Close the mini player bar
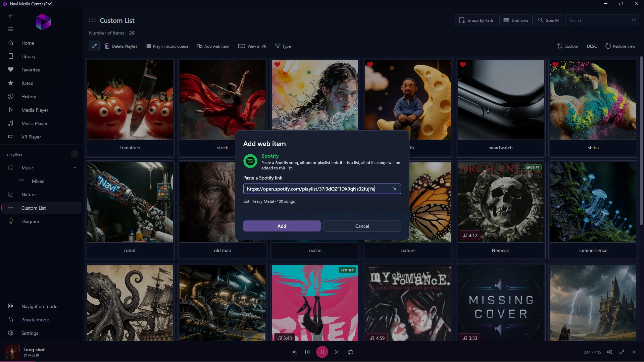 coord(634,352)
